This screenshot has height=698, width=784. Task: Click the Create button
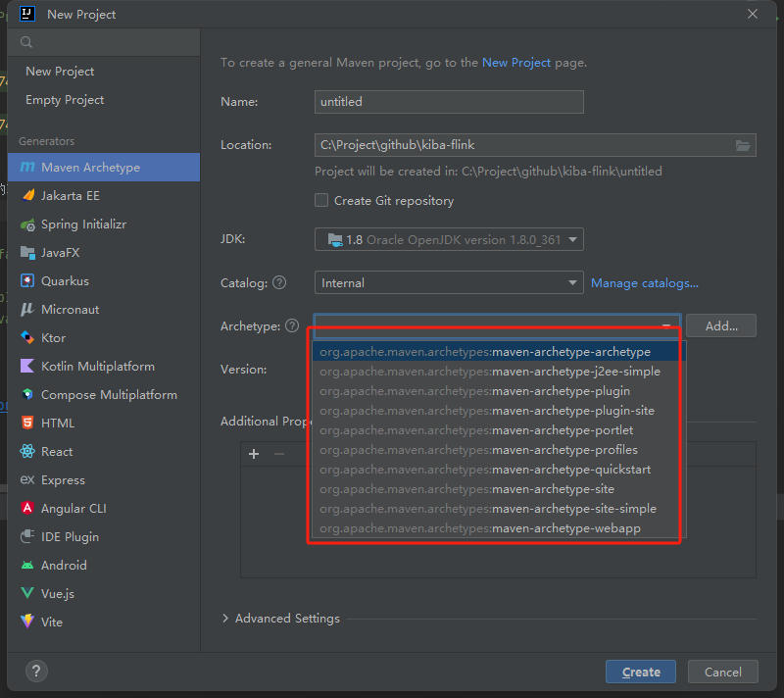click(641, 672)
